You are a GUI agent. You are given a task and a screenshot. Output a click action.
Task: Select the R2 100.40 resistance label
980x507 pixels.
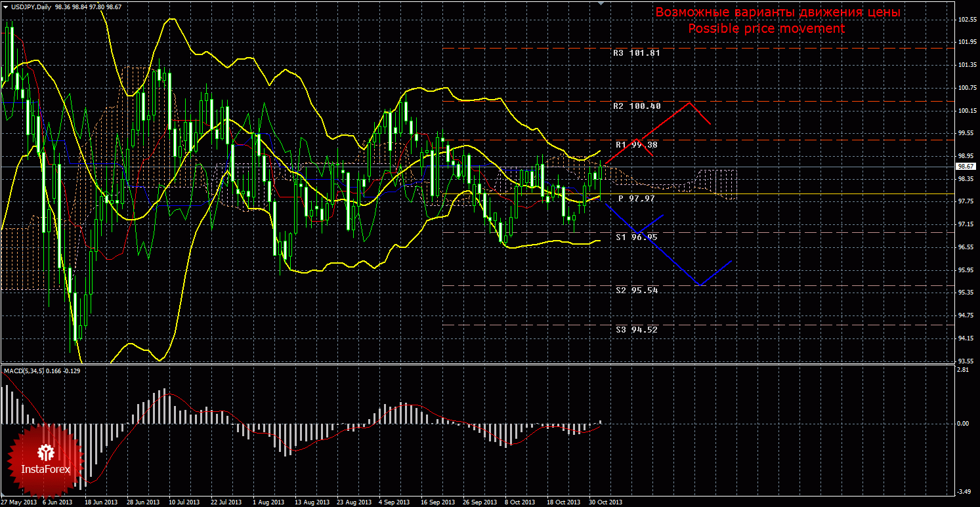click(x=636, y=106)
